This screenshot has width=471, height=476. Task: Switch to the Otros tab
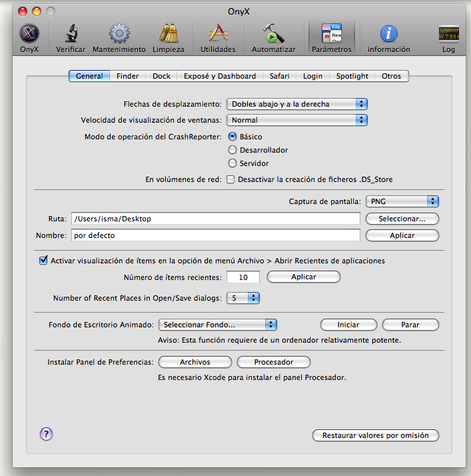pyautogui.click(x=392, y=76)
